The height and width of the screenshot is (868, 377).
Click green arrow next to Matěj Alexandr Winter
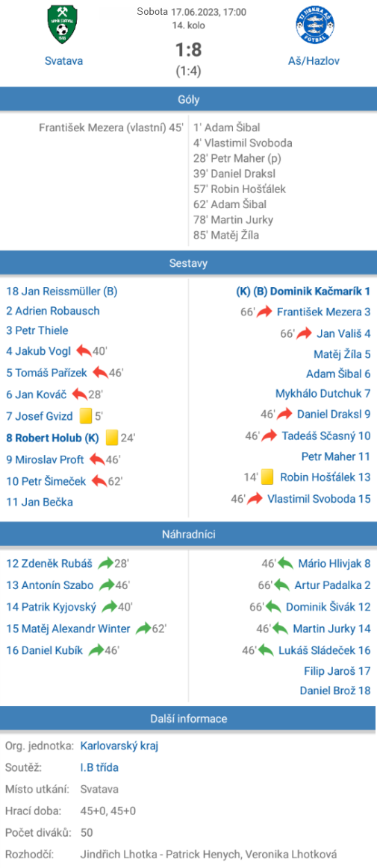pyautogui.click(x=143, y=629)
